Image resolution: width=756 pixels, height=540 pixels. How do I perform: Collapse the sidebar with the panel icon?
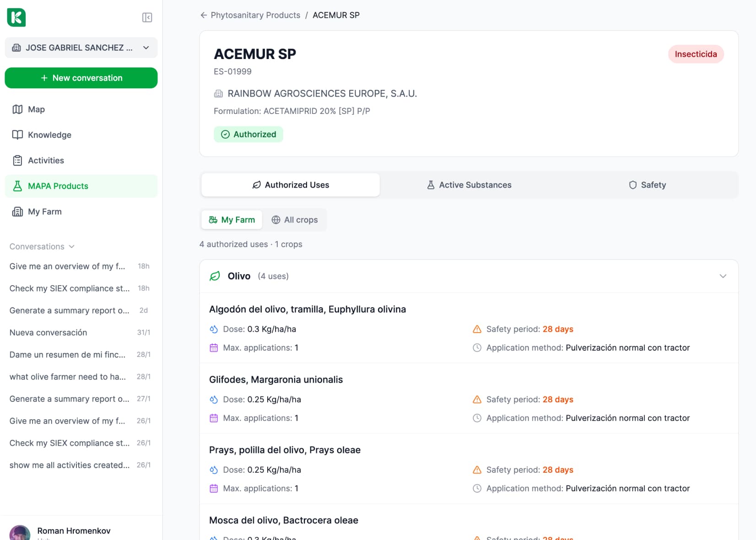147,17
